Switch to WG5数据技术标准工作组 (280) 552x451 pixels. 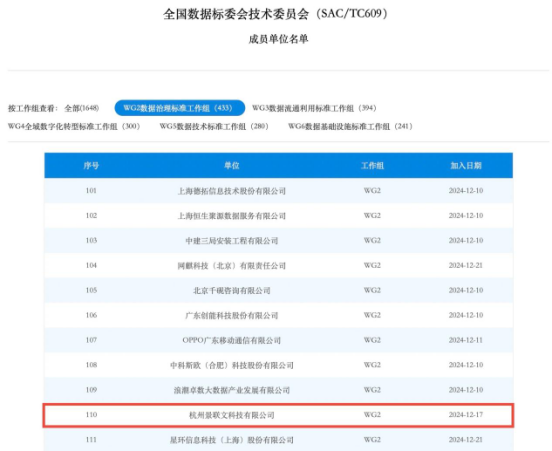click(214, 126)
